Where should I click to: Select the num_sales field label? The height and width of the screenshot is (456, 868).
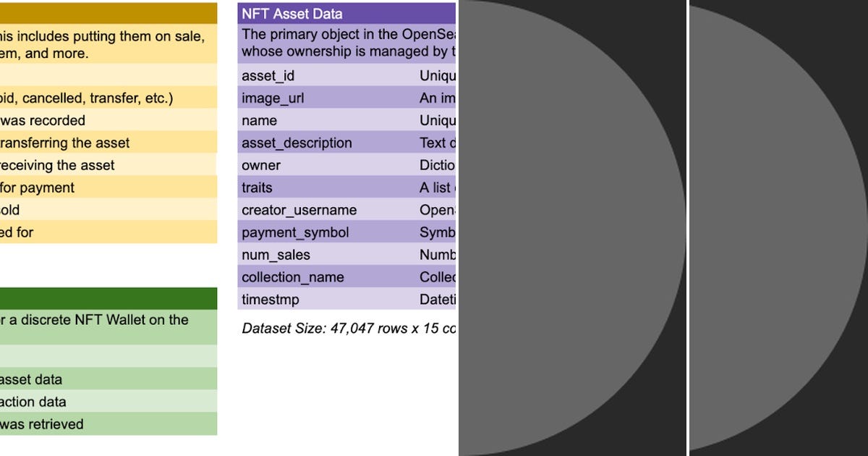point(275,255)
